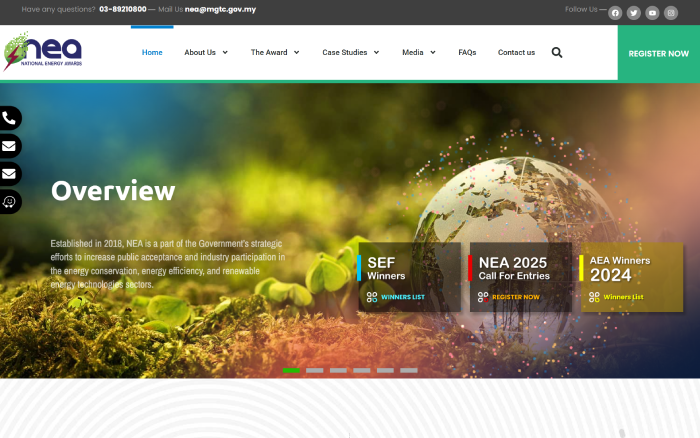The height and width of the screenshot is (438, 700).
Task: Click the orange REGISTER NOW link in NEA 2025 card
Action: (516, 297)
